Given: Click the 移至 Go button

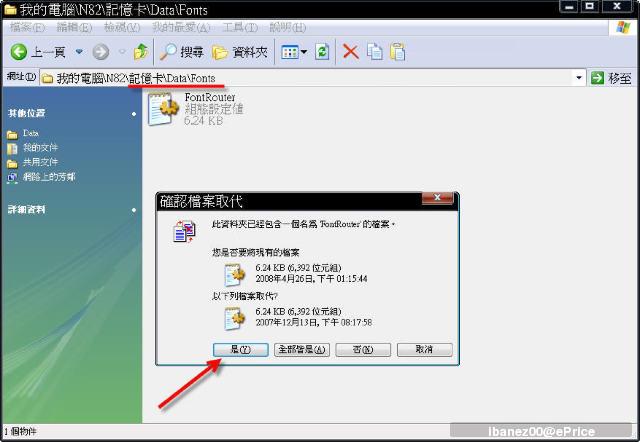Looking at the screenshot, I should pos(611,78).
